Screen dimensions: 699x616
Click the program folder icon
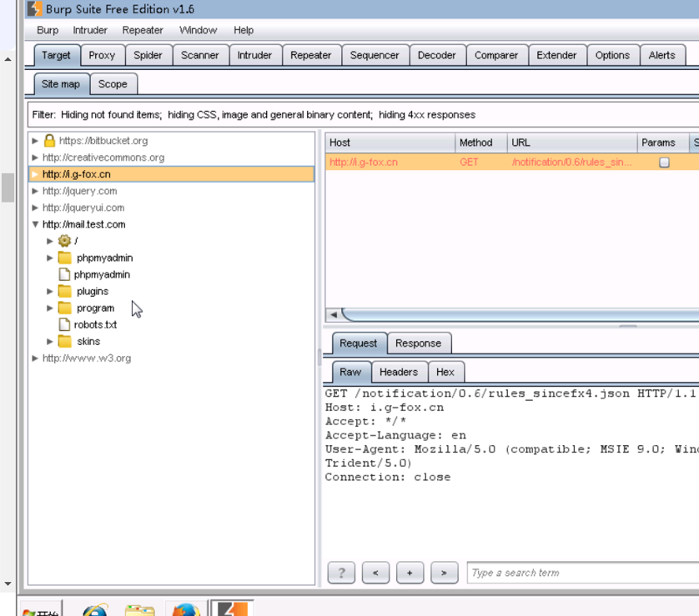pos(65,308)
